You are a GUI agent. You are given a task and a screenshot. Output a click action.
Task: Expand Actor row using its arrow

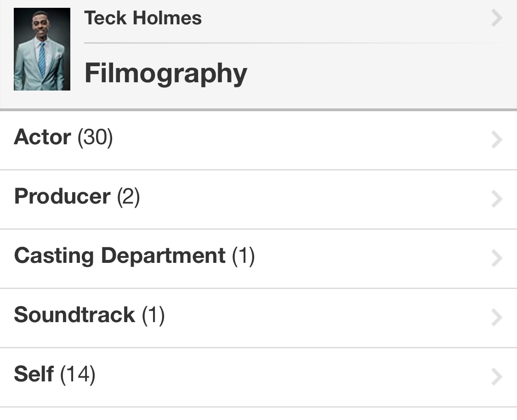click(x=497, y=140)
